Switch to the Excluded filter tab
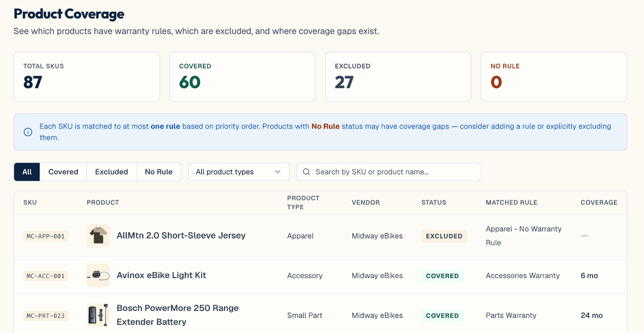The width and height of the screenshot is (644, 333). click(x=112, y=172)
